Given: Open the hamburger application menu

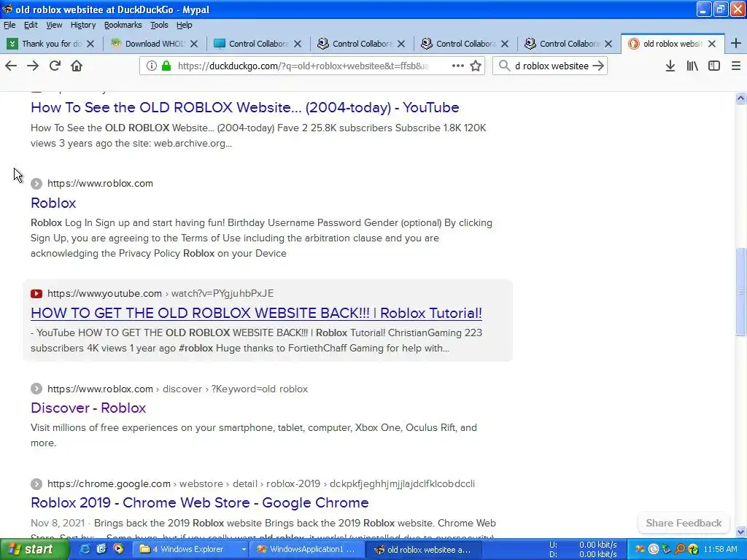Looking at the screenshot, I should pyautogui.click(x=735, y=66).
